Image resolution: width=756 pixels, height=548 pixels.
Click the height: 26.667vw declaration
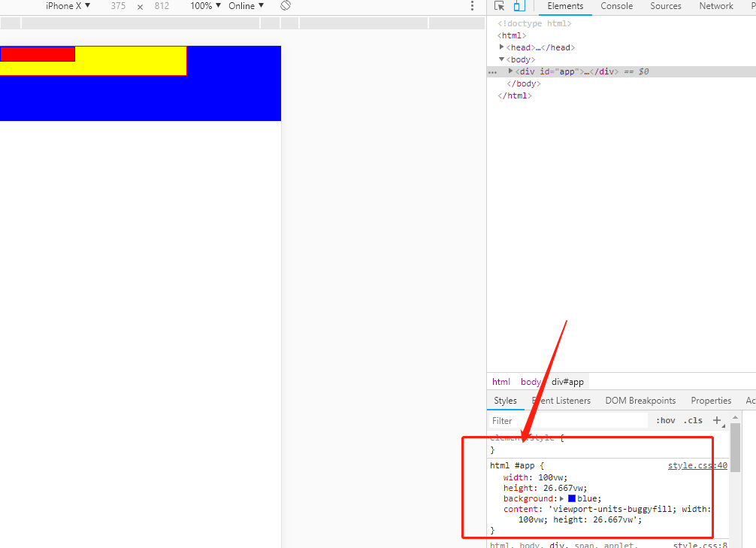545,488
